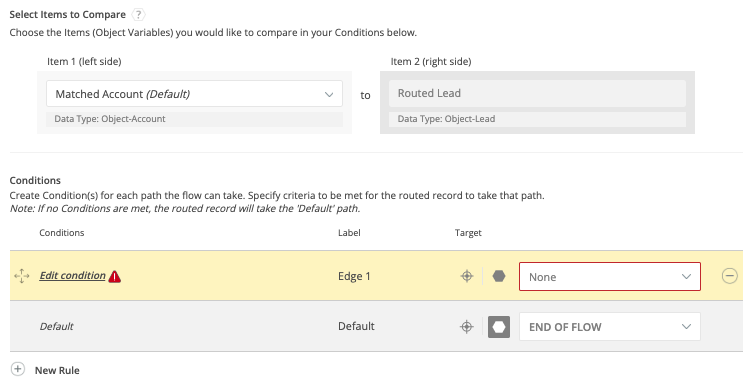Click the New Rule label
The width and height of the screenshot is (755, 386).
pyautogui.click(x=57, y=371)
